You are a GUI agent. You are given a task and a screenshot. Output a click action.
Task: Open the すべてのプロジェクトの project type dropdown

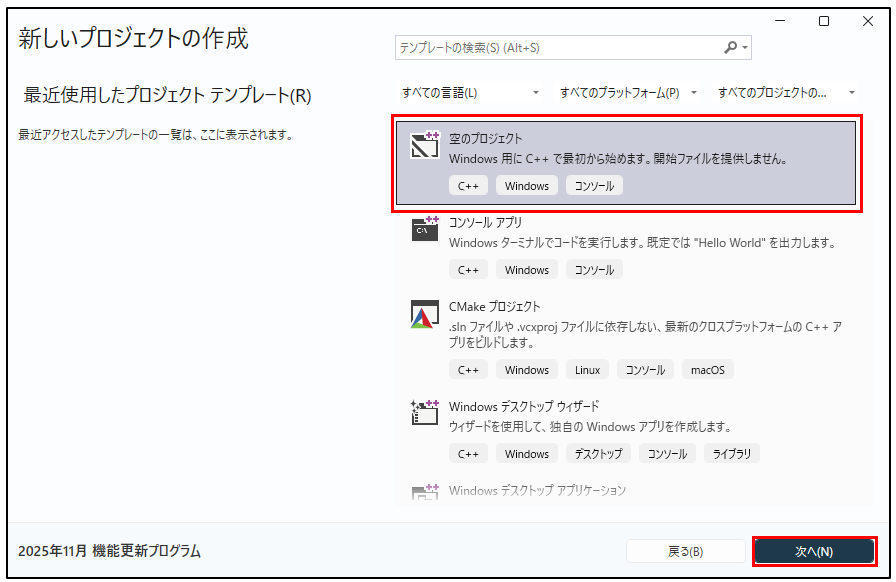point(787,92)
